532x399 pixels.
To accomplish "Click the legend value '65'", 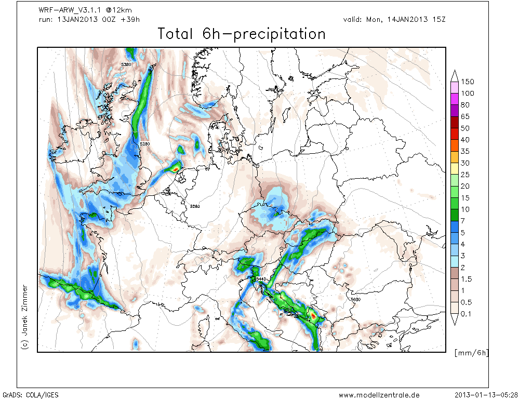I will 465,116.
